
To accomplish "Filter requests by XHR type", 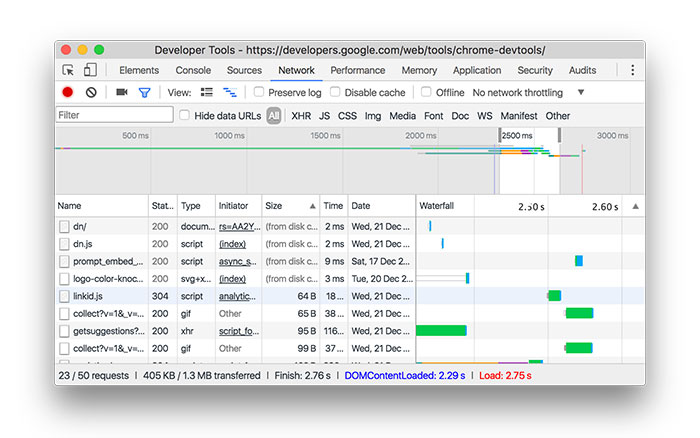I will pyautogui.click(x=301, y=115).
